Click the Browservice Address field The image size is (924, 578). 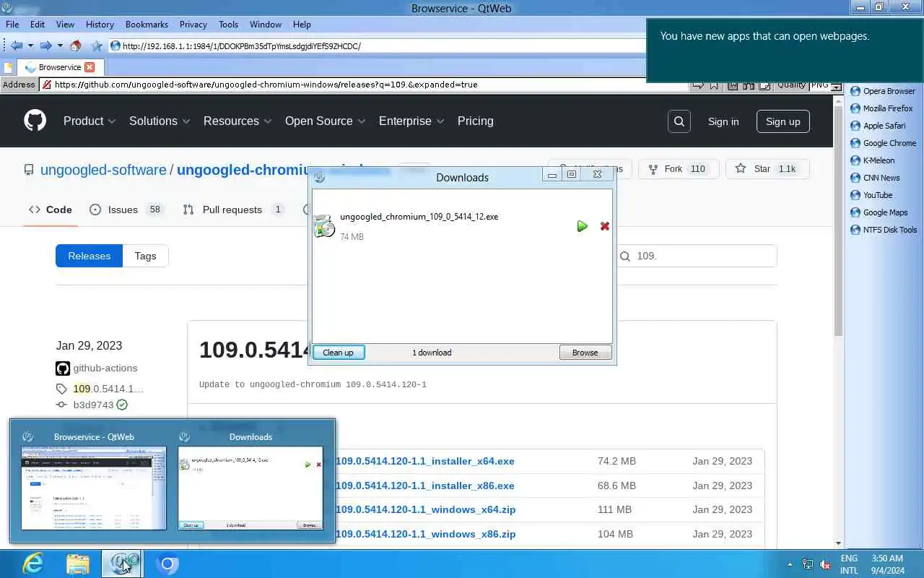(x=365, y=85)
